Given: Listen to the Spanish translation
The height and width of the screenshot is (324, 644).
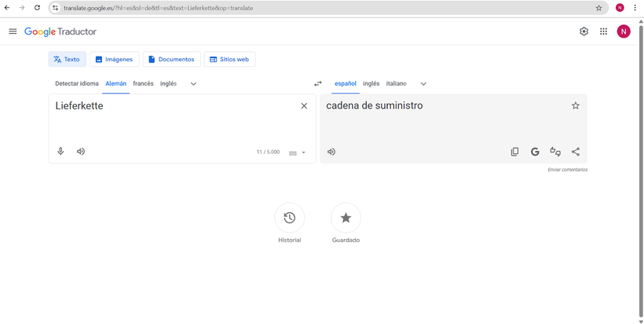Looking at the screenshot, I should [x=331, y=152].
